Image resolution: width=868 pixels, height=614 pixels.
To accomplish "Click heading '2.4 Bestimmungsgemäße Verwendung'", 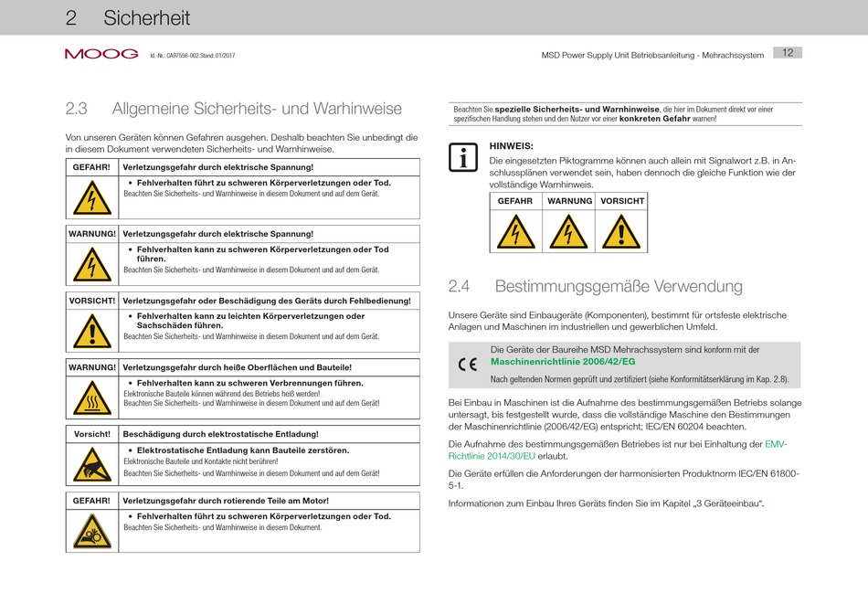I will pyautogui.click(x=595, y=286).
